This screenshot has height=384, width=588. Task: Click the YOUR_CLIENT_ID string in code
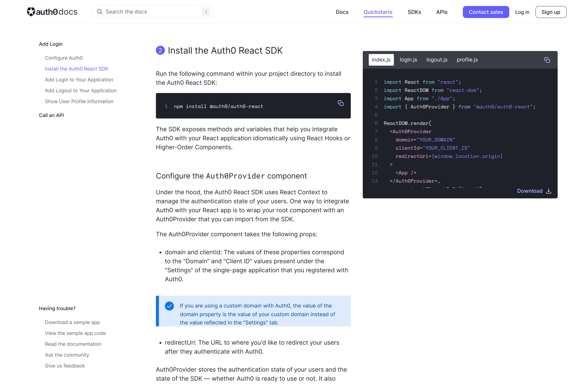coord(446,148)
